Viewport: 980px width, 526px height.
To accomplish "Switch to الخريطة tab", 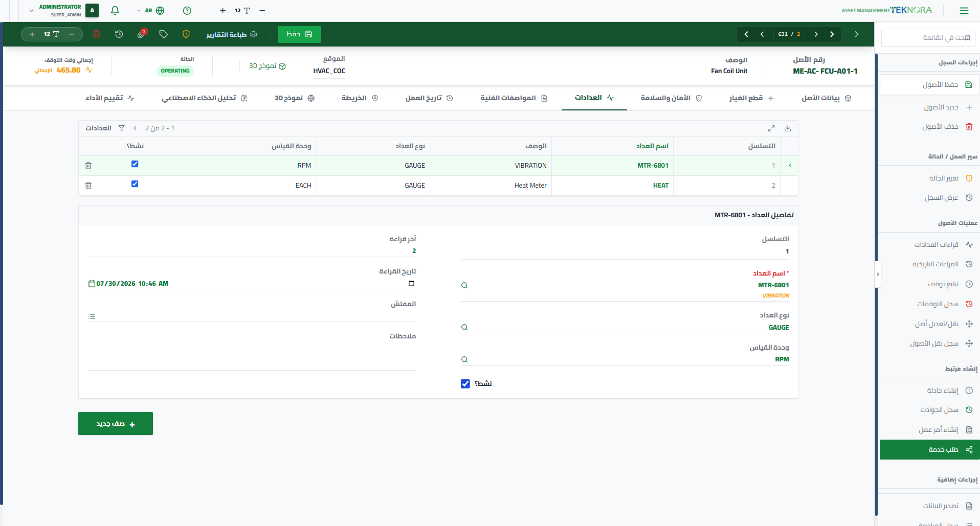I will coord(360,98).
